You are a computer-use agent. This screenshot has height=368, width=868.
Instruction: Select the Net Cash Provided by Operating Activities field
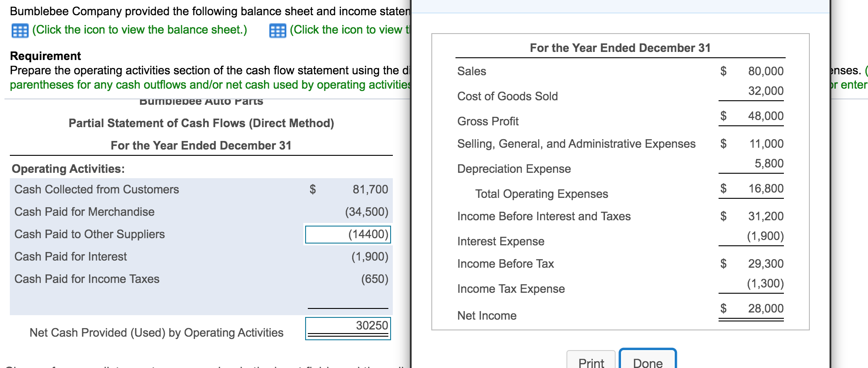(348, 328)
